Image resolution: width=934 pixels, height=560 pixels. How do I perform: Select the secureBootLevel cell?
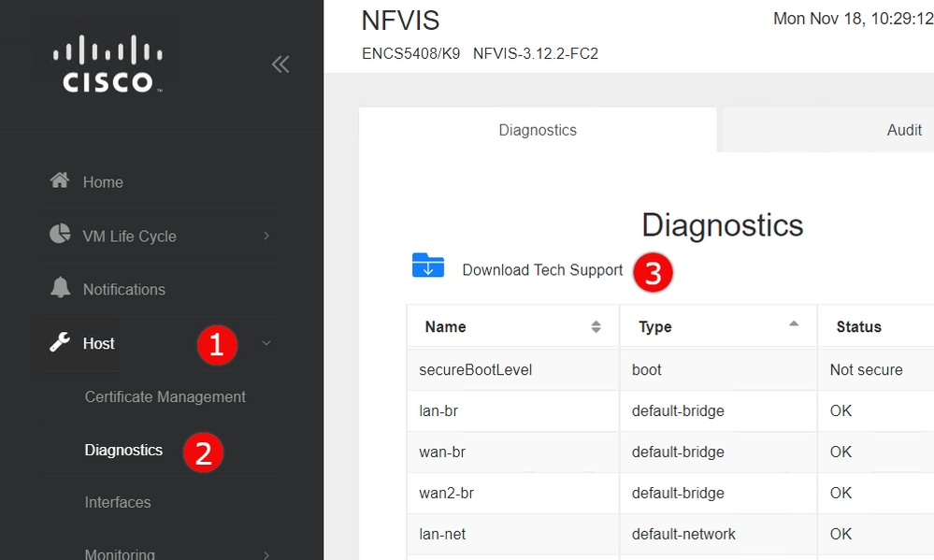coord(513,370)
